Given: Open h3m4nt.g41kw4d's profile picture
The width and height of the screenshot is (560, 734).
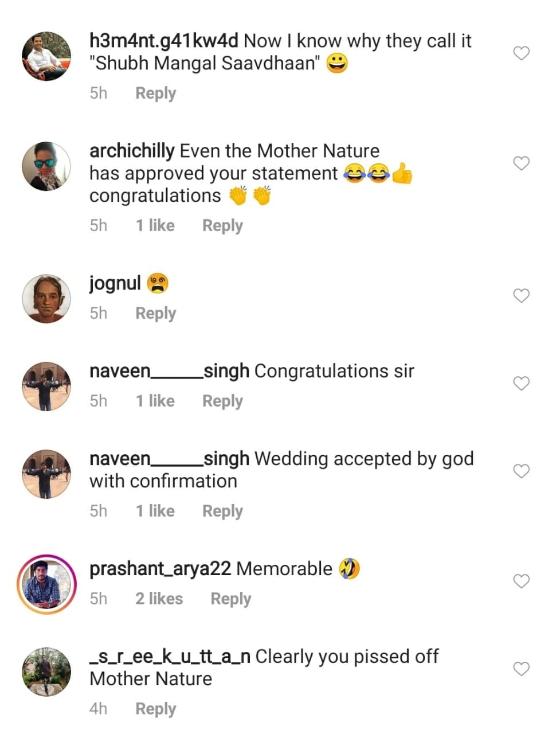Looking at the screenshot, I should [x=46, y=56].
